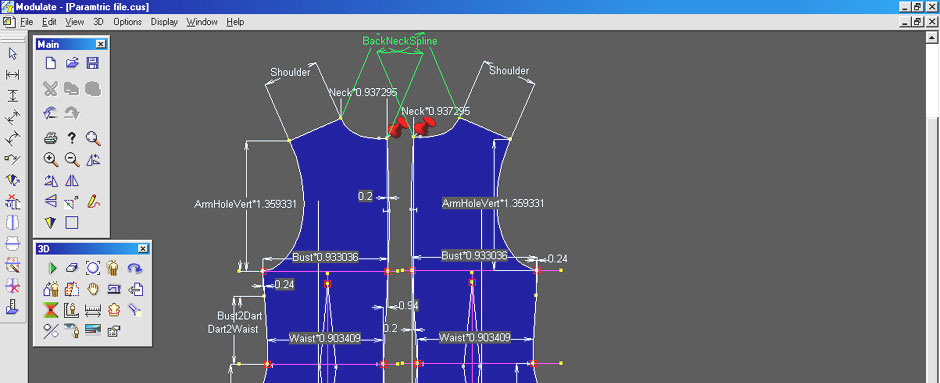
Task: Close the 3D tool panel
Action: 143,248
